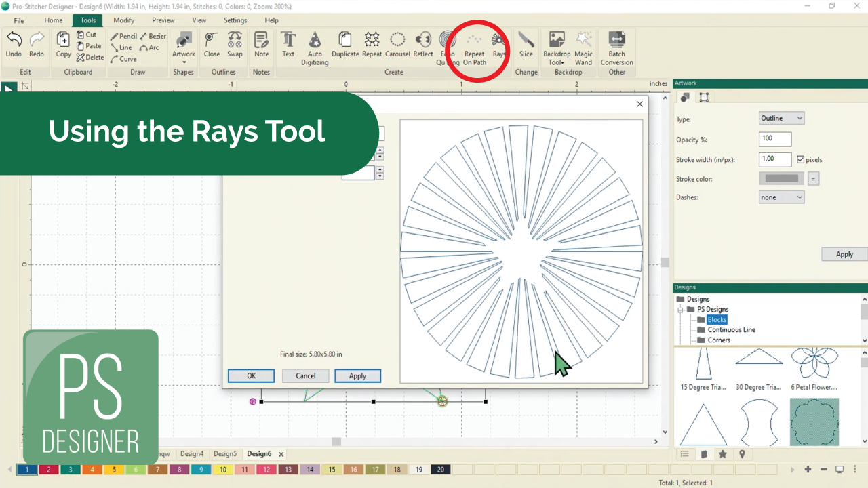Open the Dashes dropdown set to none
Viewport: 868px width, 488px height.
[781, 197]
